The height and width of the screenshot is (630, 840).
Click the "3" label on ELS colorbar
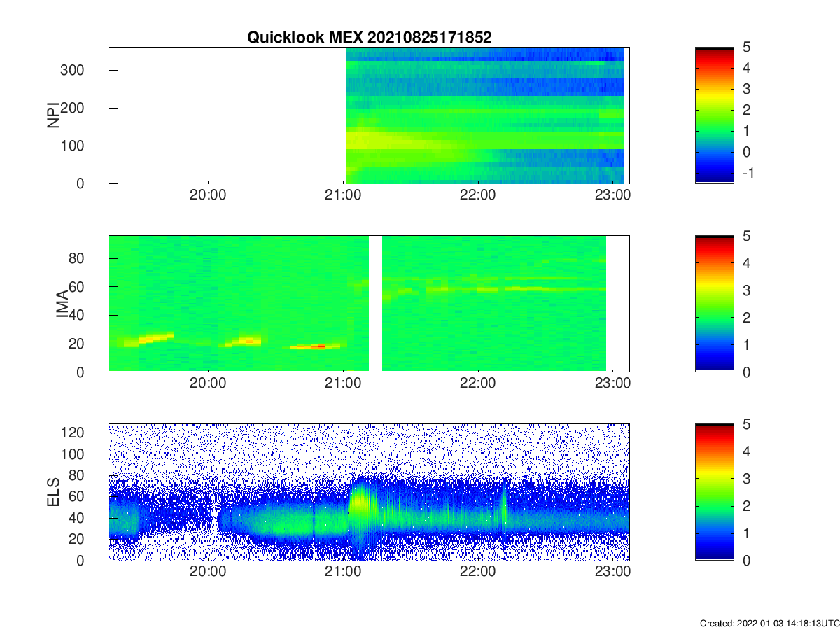pyautogui.click(x=746, y=479)
